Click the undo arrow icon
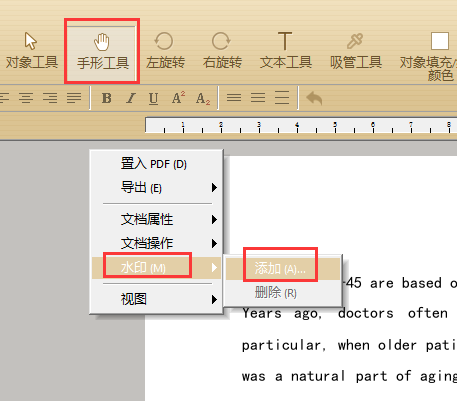Screen dimensions: 457x401 coord(314,98)
